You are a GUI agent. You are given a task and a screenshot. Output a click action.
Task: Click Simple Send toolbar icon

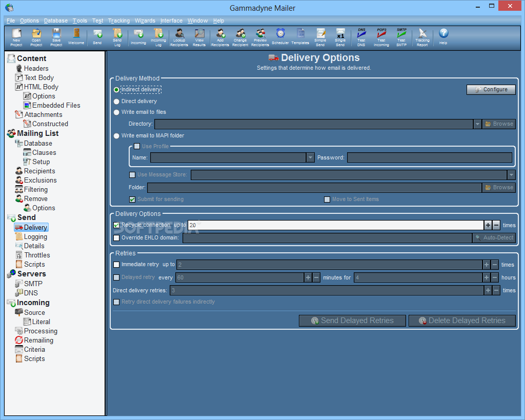(x=320, y=37)
